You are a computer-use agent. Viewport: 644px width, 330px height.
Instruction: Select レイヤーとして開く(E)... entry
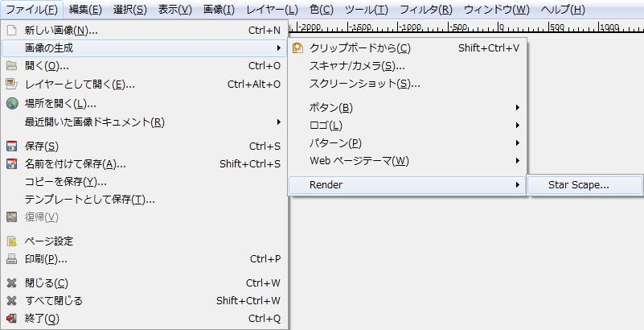point(145,85)
